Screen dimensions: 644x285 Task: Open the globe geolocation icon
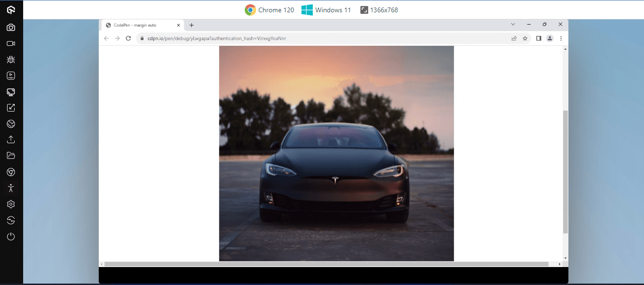tap(11, 124)
